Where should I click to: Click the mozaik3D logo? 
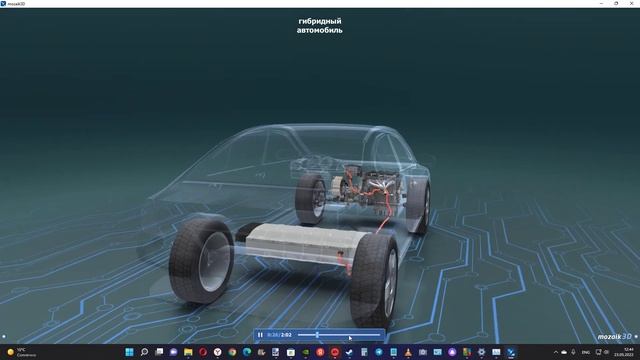(x=614, y=336)
